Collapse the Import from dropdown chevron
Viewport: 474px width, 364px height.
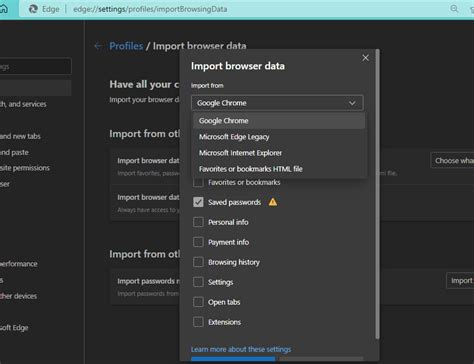click(352, 103)
